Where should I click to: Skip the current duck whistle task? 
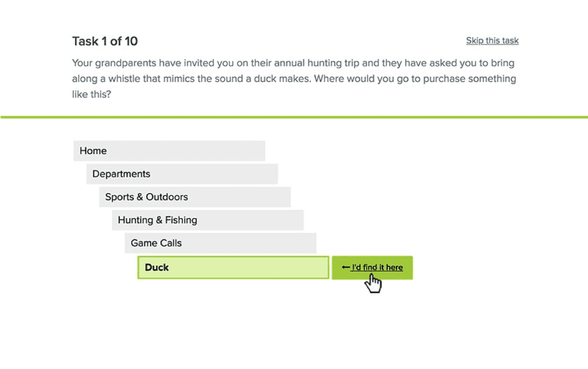492,41
